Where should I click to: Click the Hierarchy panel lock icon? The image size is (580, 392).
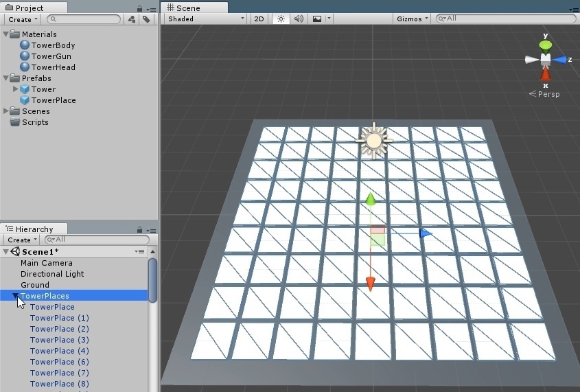pyautogui.click(x=139, y=230)
